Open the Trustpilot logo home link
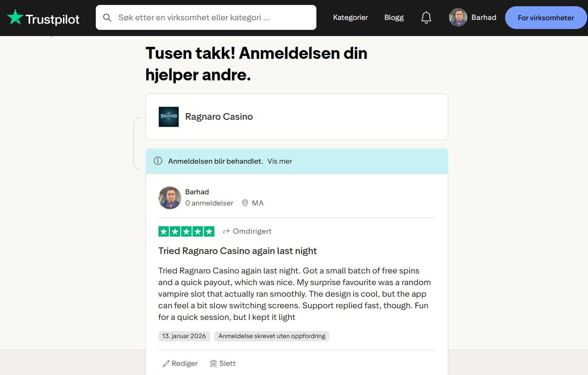Viewport: 588px width, 375px height. 43,18
